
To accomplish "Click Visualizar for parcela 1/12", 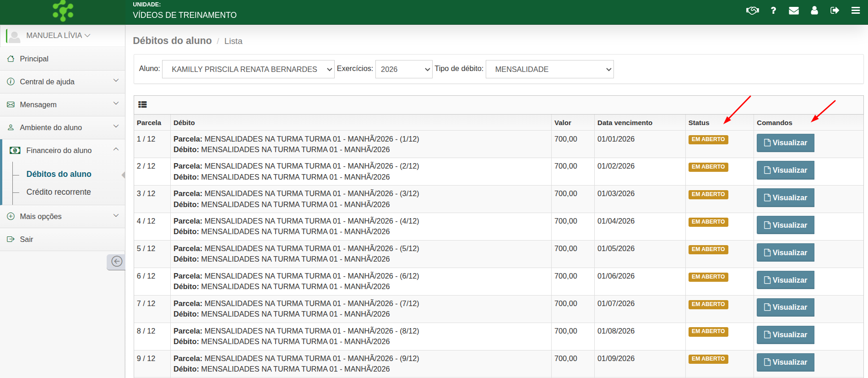I will (785, 143).
